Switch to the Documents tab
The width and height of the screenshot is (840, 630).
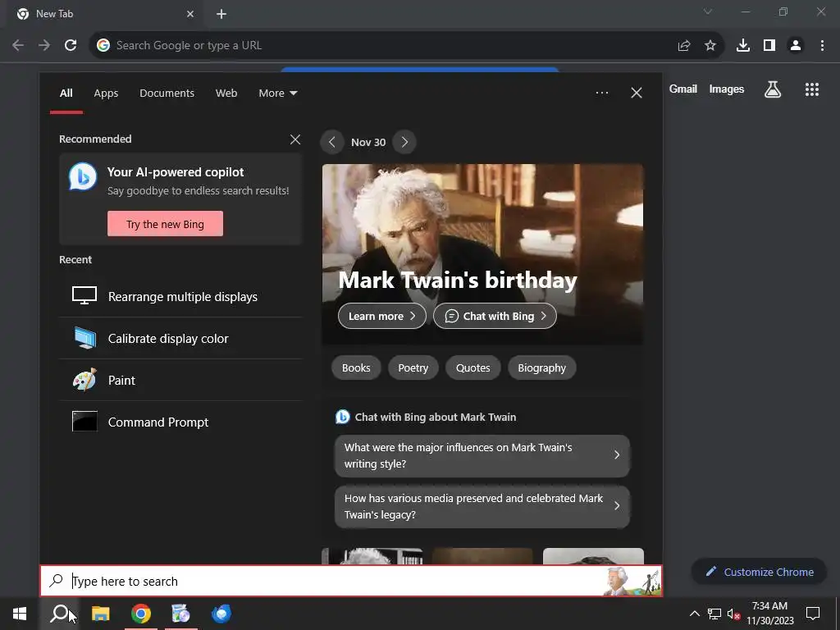(167, 94)
